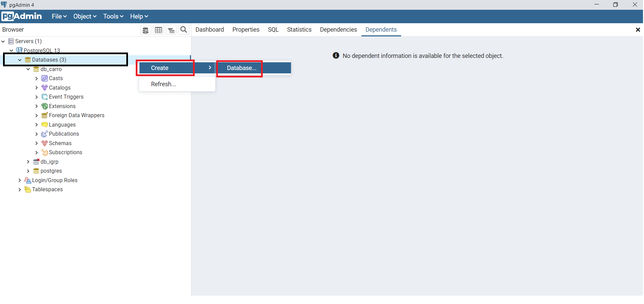Expand the Casts node
The height and width of the screenshot is (304, 644).
[37, 78]
